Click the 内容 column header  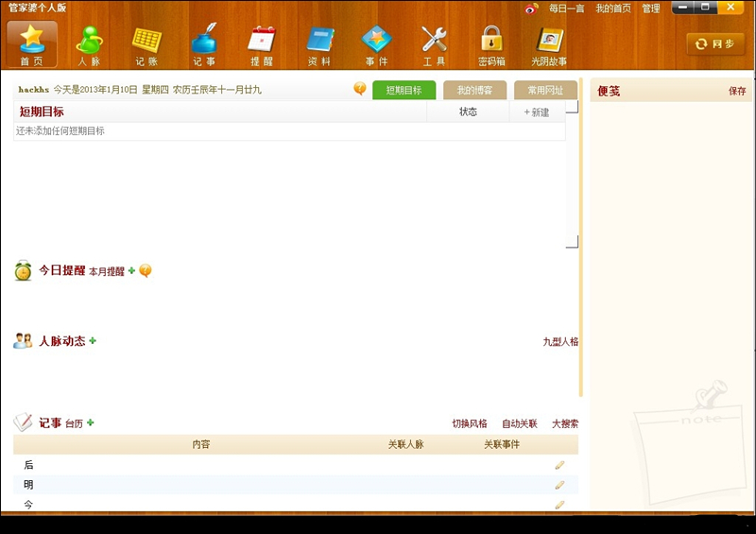pos(201,444)
